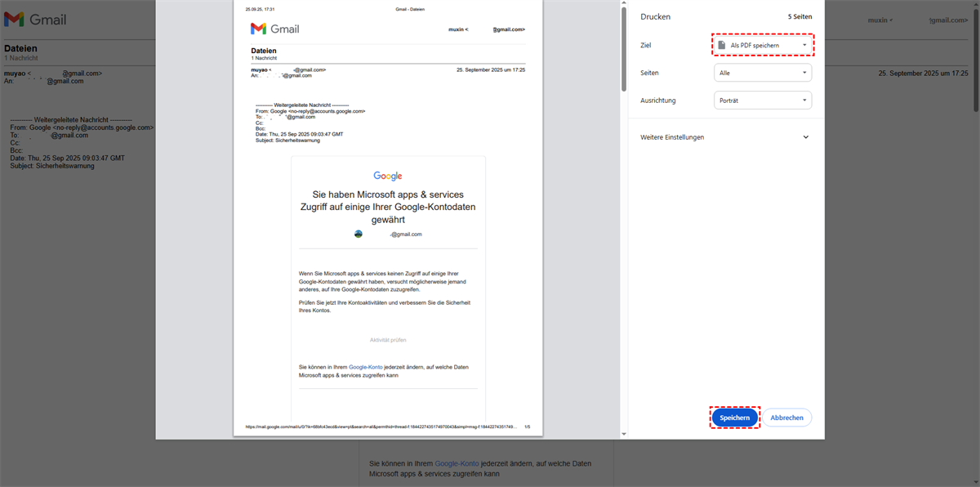980x487 pixels.
Task: Click the 'Ziel' label
Action: 646,45
